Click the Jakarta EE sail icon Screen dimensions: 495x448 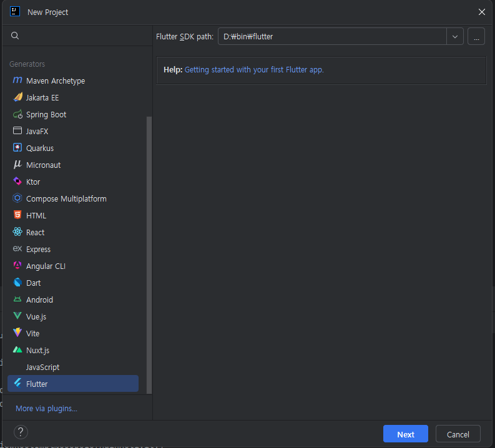(x=17, y=97)
